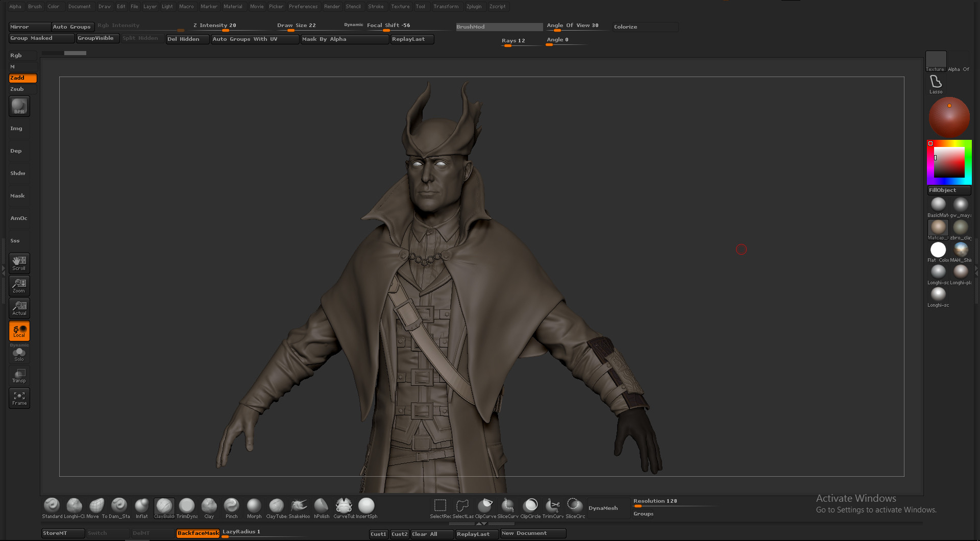Click Auto Groups With UV
The image size is (980, 541).
[255, 39]
